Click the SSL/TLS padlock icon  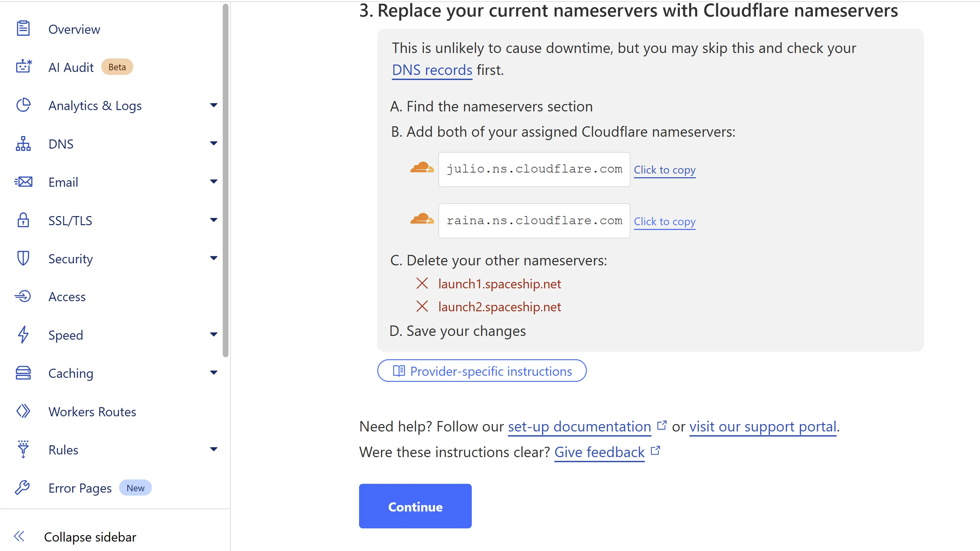pyautogui.click(x=23, y=220)
